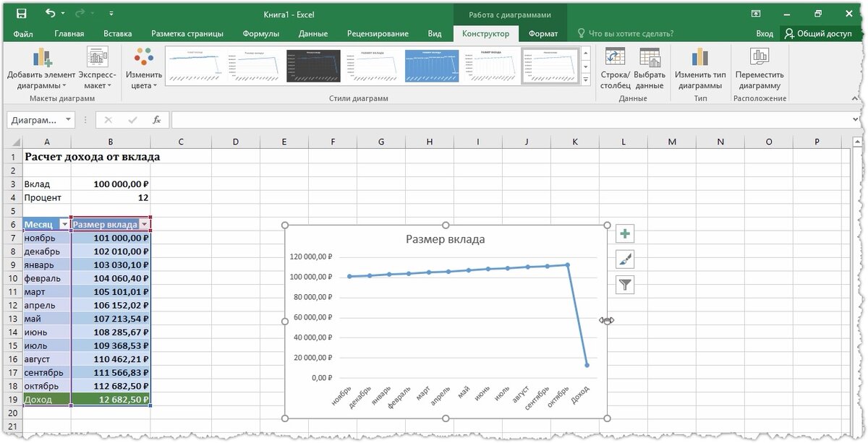Open the Вид tab

pos(435,33)
